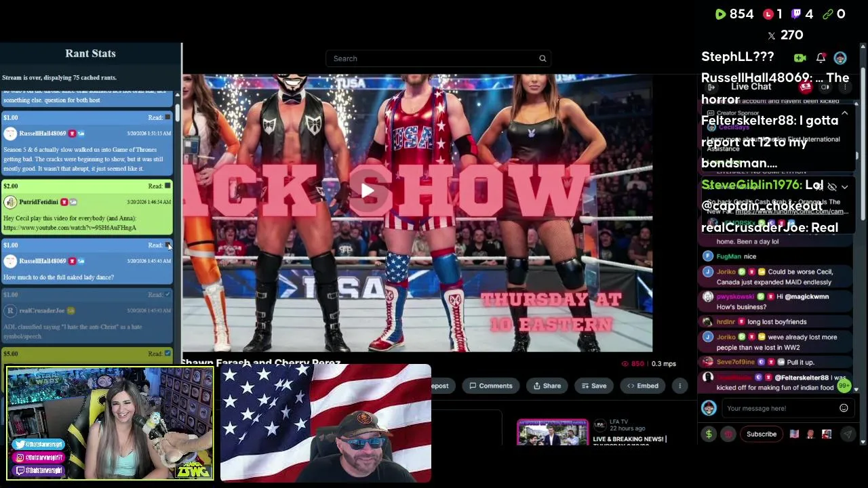Open the Embed code dialog

[643, 386]
